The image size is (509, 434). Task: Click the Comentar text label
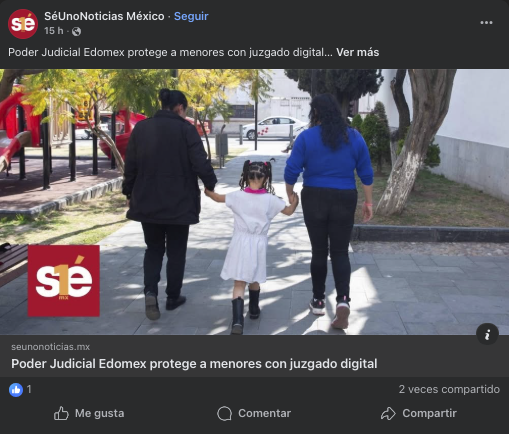click(x=264, y=413)
